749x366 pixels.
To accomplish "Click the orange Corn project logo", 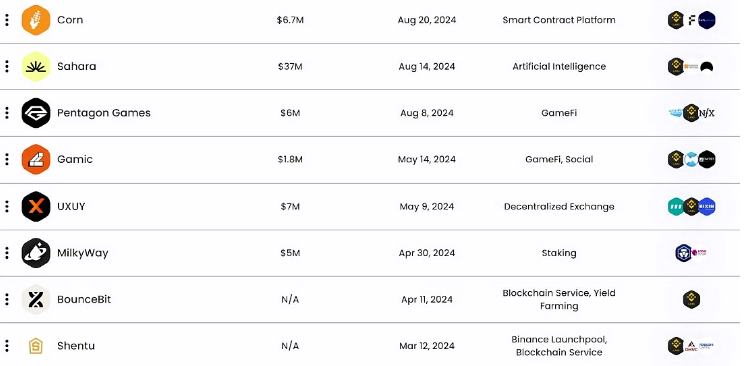I will pos(36,20).
